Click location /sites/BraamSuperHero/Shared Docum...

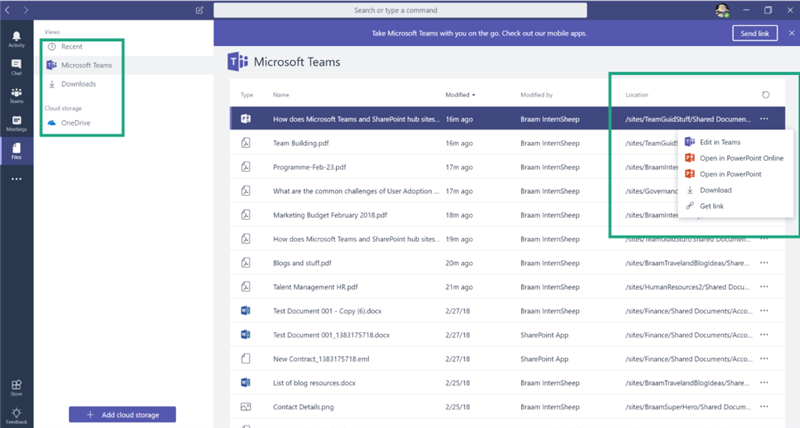(688, 407)
